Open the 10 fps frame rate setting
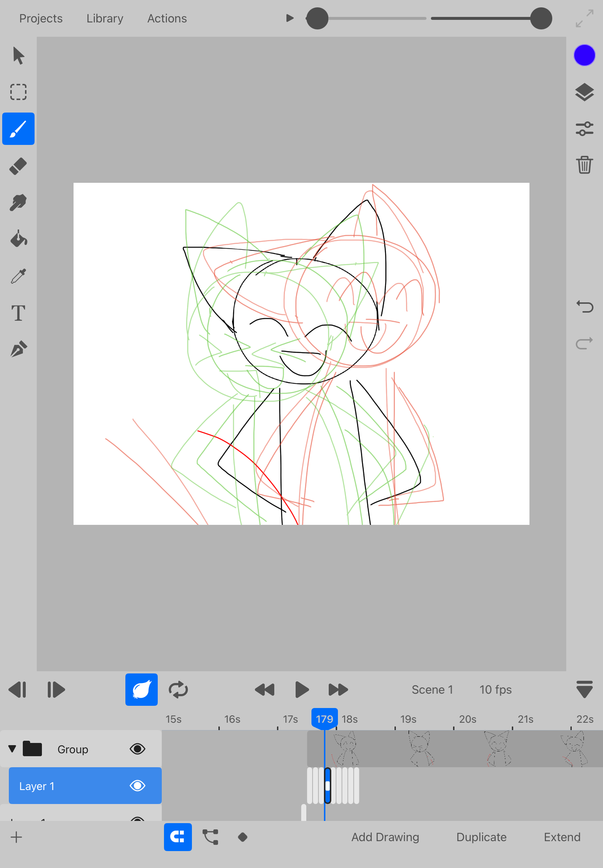 (x=495, y=689)
